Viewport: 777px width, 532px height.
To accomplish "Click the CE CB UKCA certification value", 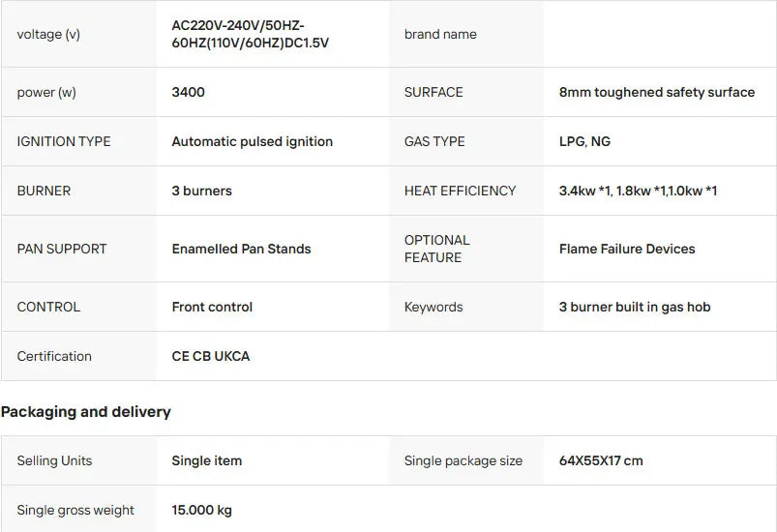I will tap(210, 356).
